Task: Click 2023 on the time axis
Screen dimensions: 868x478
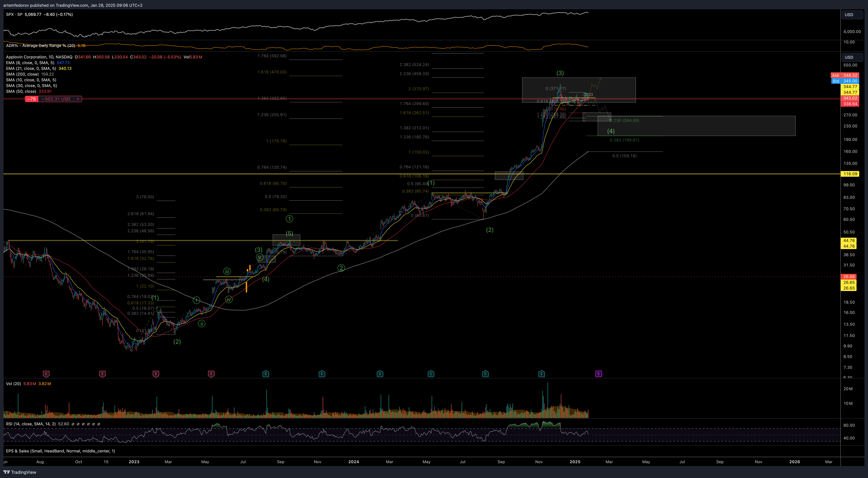Action: [134, 462]
